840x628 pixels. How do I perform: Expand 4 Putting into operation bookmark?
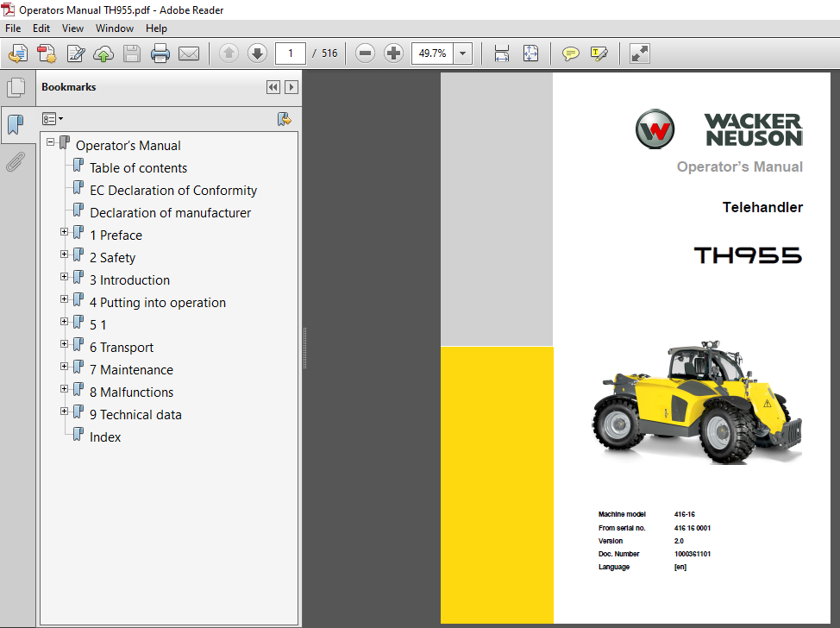pyautogui.click(x=65, y=299)
